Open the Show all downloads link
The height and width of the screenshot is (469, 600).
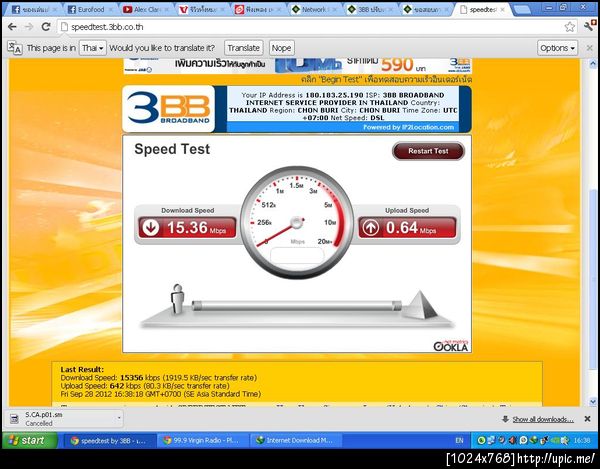[x=543, y=419]
